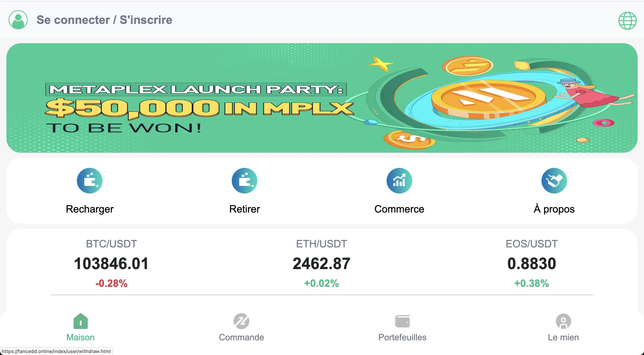Click the Recharger label
The image size is (644, 355).
pos(90,209)
